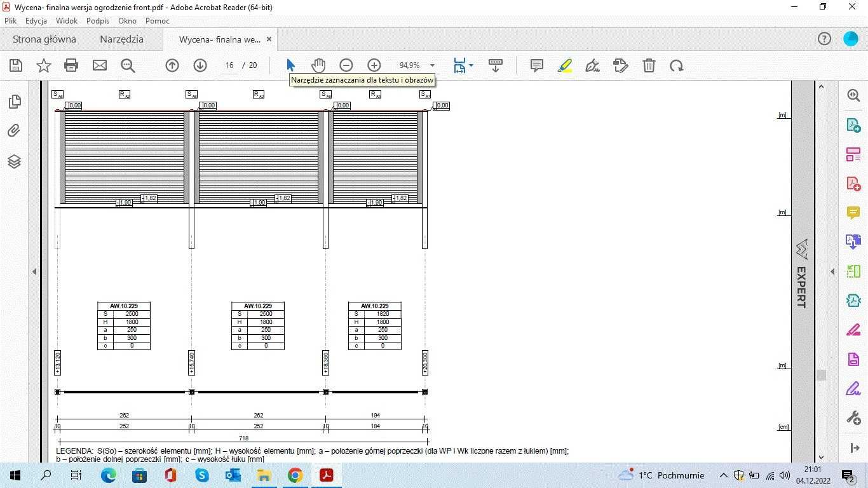Viewport: 868px width, 488px height.
Task: Open Google Chrome from the taskbar
Action: click(295, 475)
